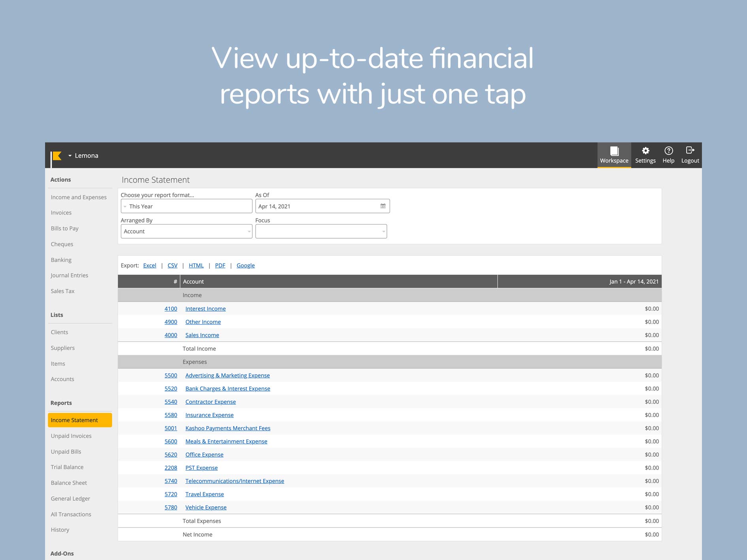747x560 pixels.
Task: Click the Logout icon
Action: 690,151
